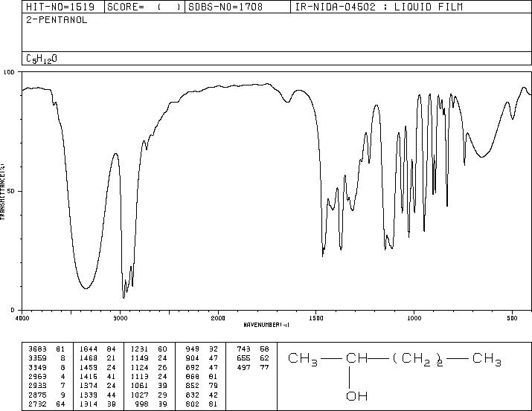
Task: Select peak table entry 1149
Action: tap(140, 358)
